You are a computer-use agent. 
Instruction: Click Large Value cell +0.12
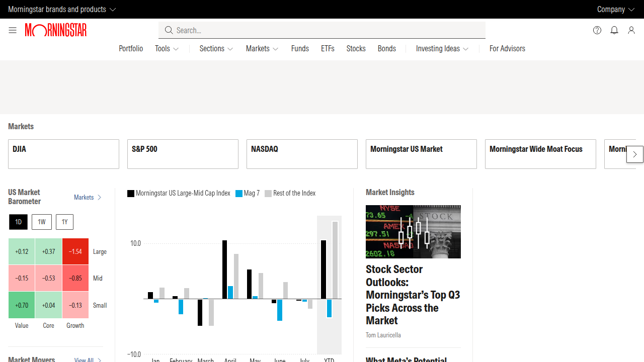tap(22, 251)
